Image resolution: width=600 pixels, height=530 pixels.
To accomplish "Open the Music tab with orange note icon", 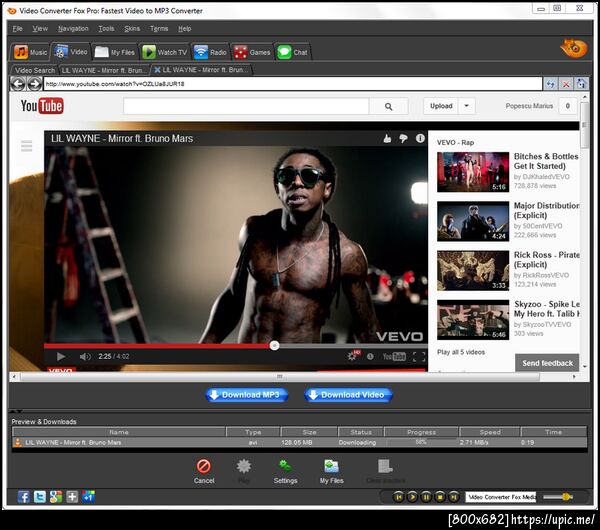I will [x=31, y=52].
